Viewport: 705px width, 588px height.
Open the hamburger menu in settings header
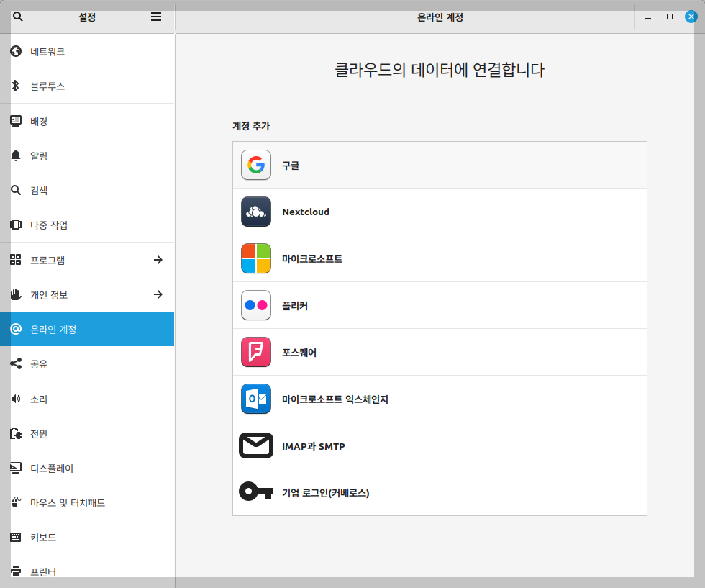click(x=156, y=17)
